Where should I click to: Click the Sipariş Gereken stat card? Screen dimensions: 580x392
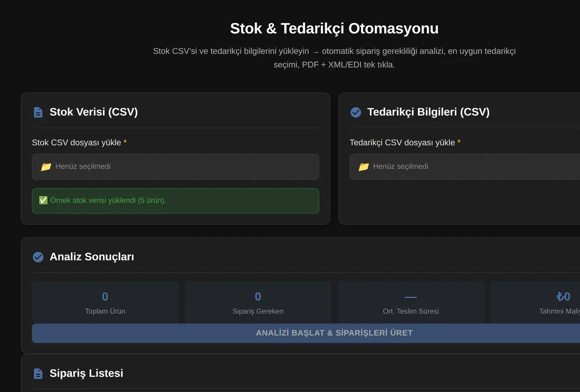click(258, 303)
